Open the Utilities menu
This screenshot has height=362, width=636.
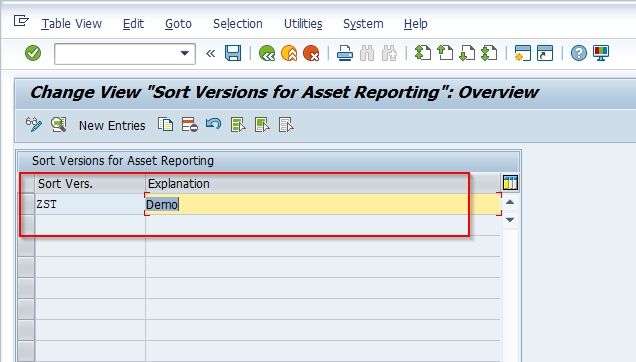coord(303,24)
